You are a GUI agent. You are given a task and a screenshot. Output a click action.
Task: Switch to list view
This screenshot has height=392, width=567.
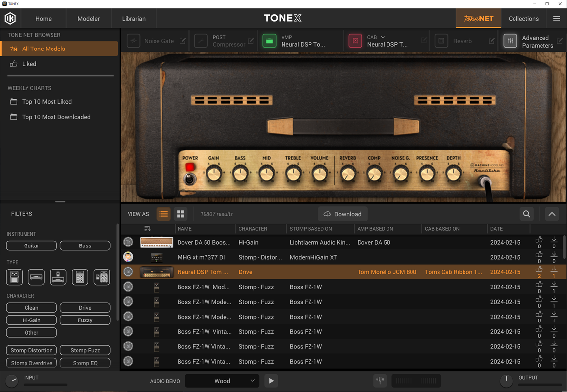[163, 214]
